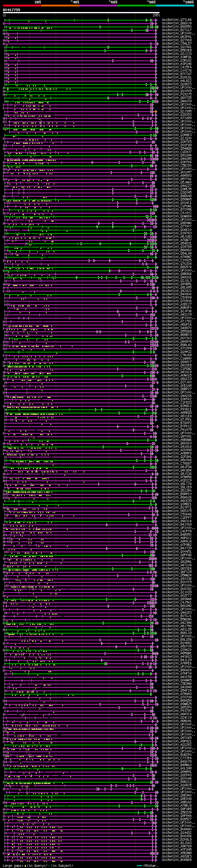This screenshot has height=868, width=197.
Task: Click the UniRef100_Q58NA5 hit label
Action: 176,200
